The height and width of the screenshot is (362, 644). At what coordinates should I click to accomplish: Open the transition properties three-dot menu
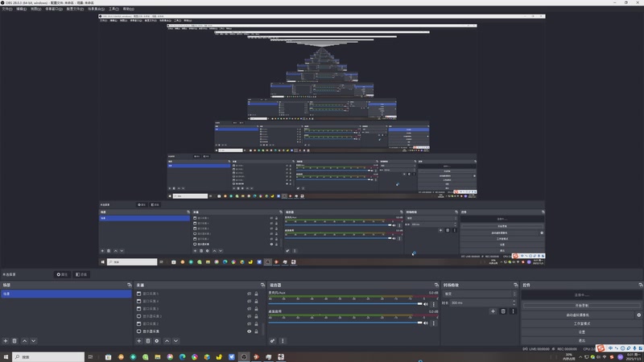[513, 311]
